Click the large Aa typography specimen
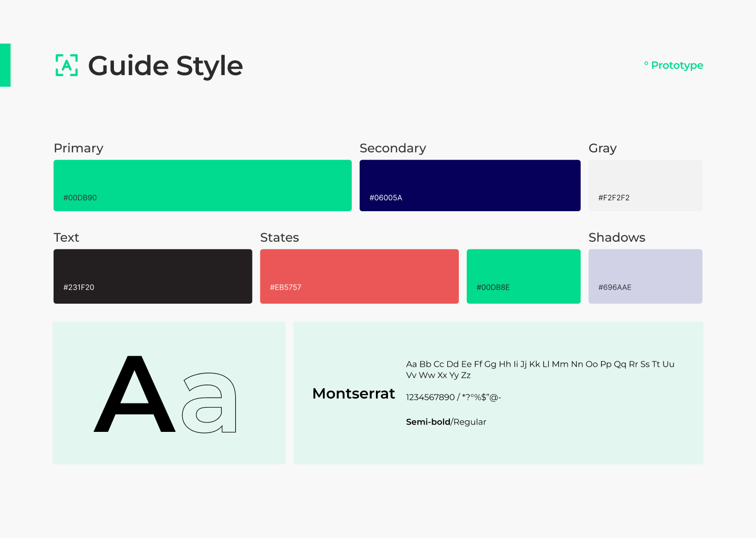This screenshot has width=756, height=538. [166, 394]
